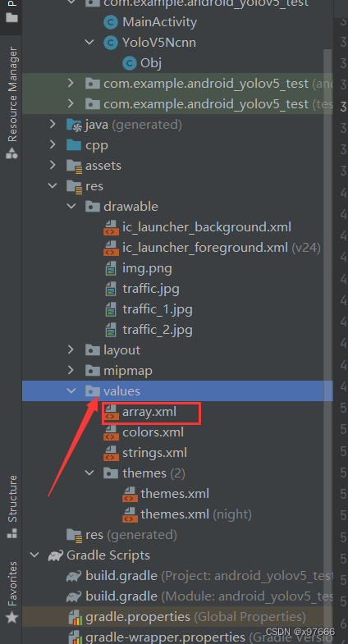Collapse the res folder
The image size is (348, 644).
coord(53,185)
